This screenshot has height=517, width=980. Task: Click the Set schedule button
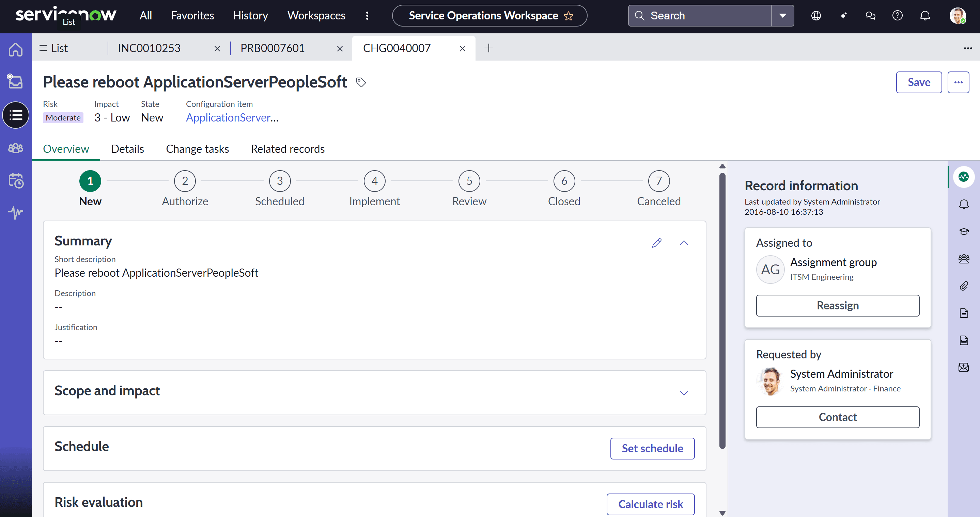[652, 449]
